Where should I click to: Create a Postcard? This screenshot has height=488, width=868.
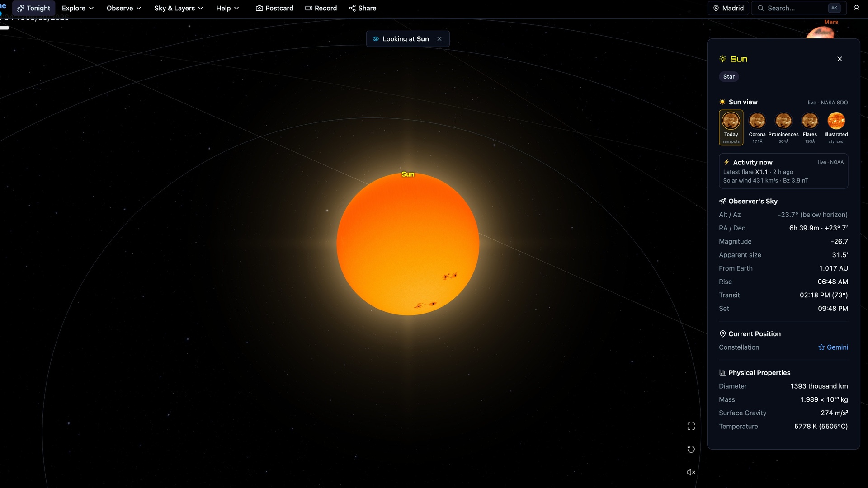274,8
